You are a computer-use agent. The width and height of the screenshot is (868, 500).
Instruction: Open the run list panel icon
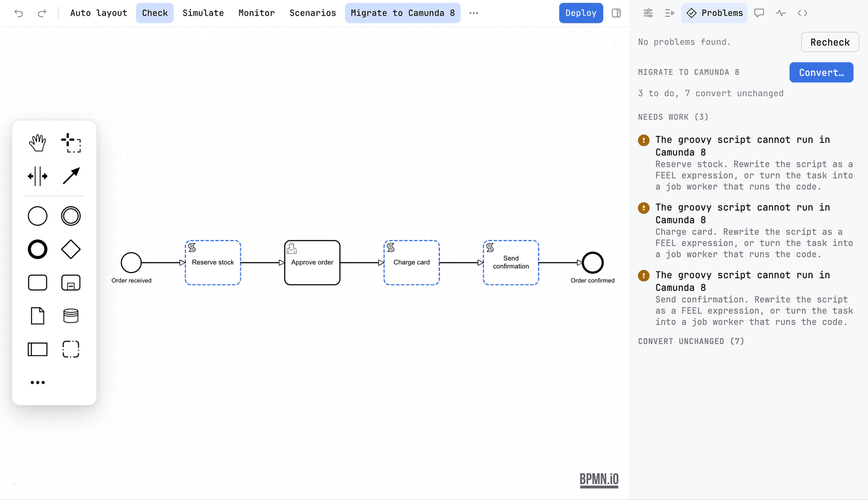[669, 13]
